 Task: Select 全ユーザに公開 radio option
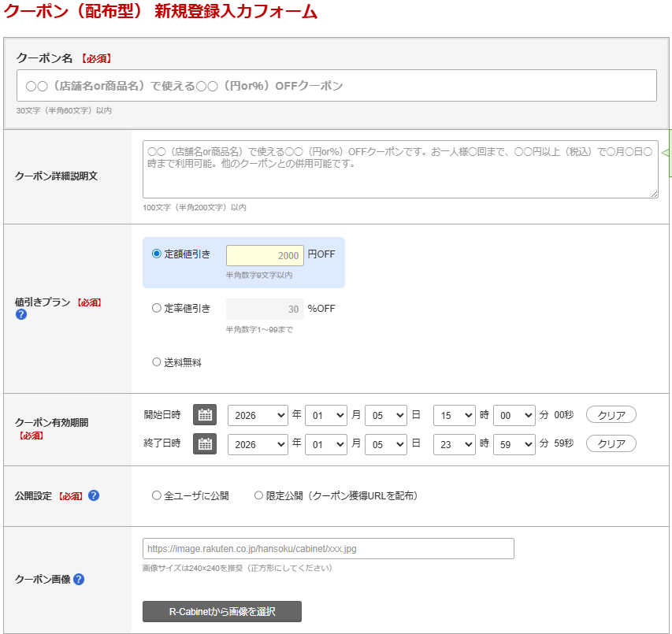[x=157, y=496]
